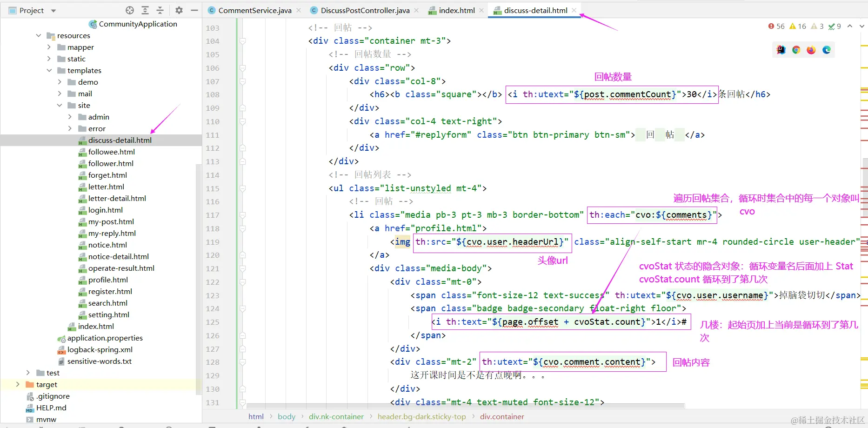Open letter-detail.html file
868x428 pixels.
coord(117,198)
